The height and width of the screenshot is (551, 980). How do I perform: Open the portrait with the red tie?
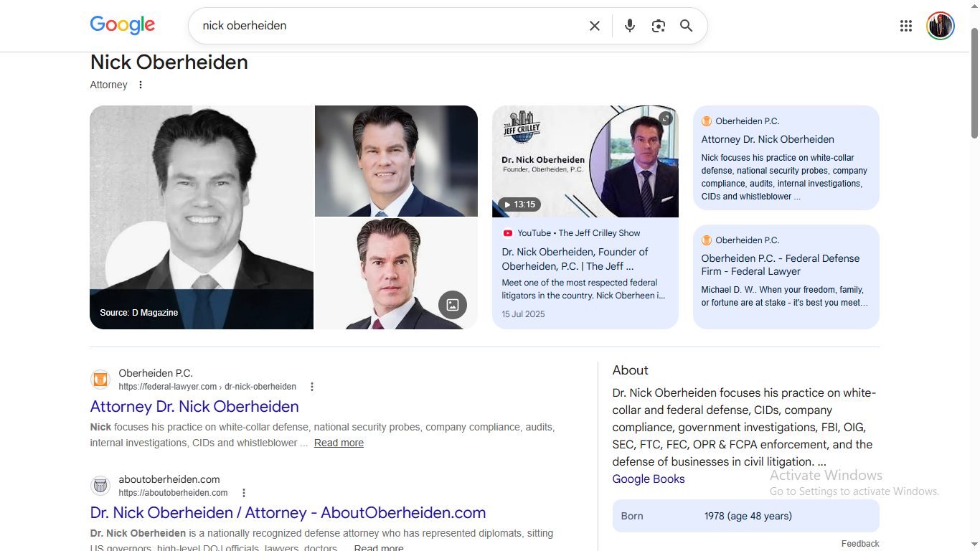click(x=396, y=273)
